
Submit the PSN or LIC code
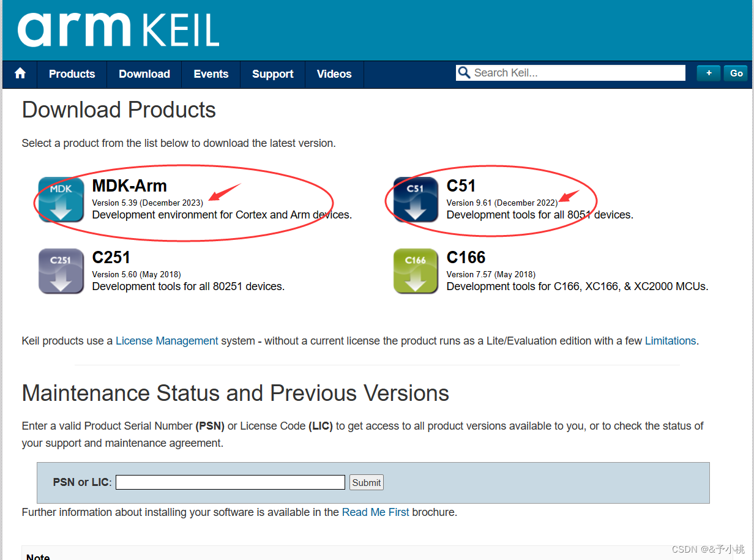[x=366, y=482]
